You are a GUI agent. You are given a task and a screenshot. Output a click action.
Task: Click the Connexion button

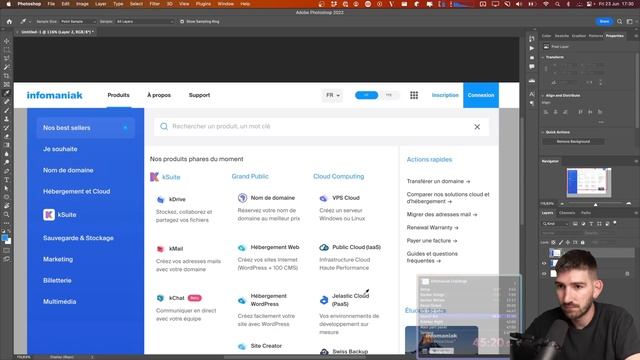[x=481, y=95]
